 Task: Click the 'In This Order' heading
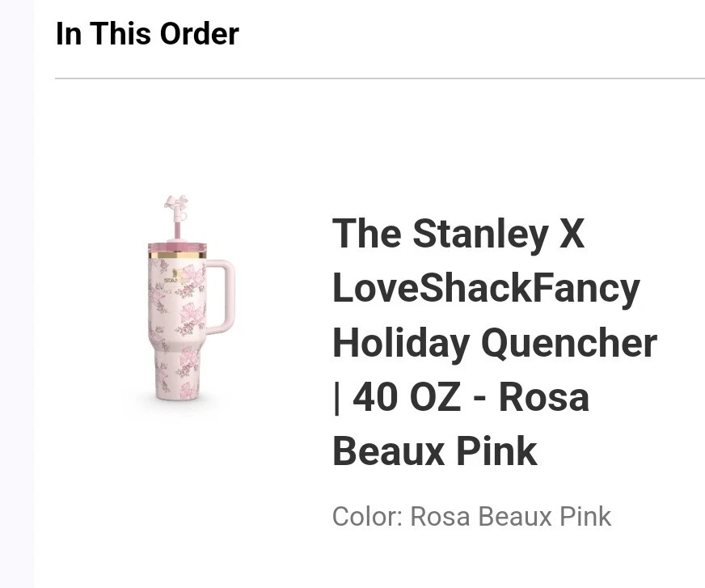click(x=147, y=34)
